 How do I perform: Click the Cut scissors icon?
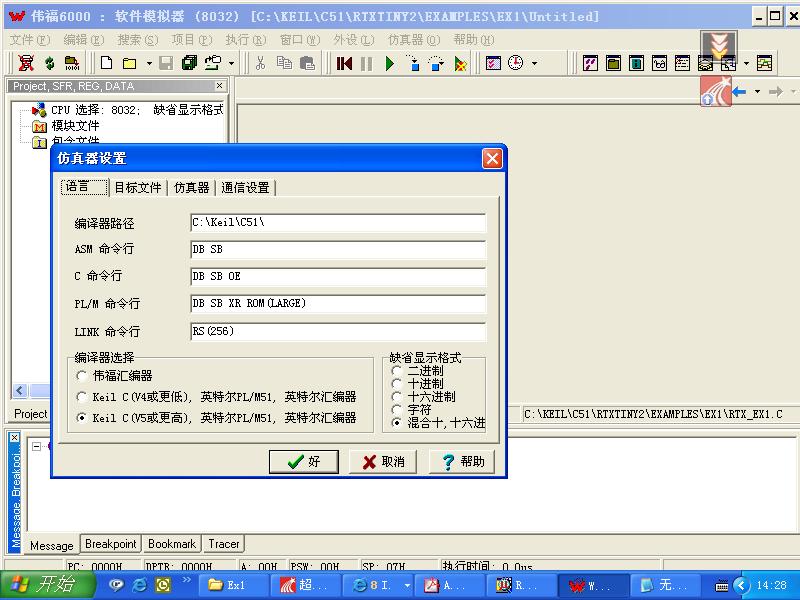coord(260,63)
